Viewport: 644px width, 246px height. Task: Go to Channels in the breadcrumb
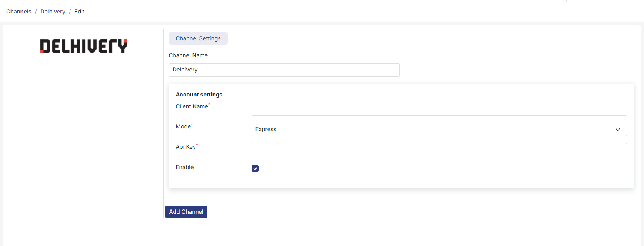19,12
